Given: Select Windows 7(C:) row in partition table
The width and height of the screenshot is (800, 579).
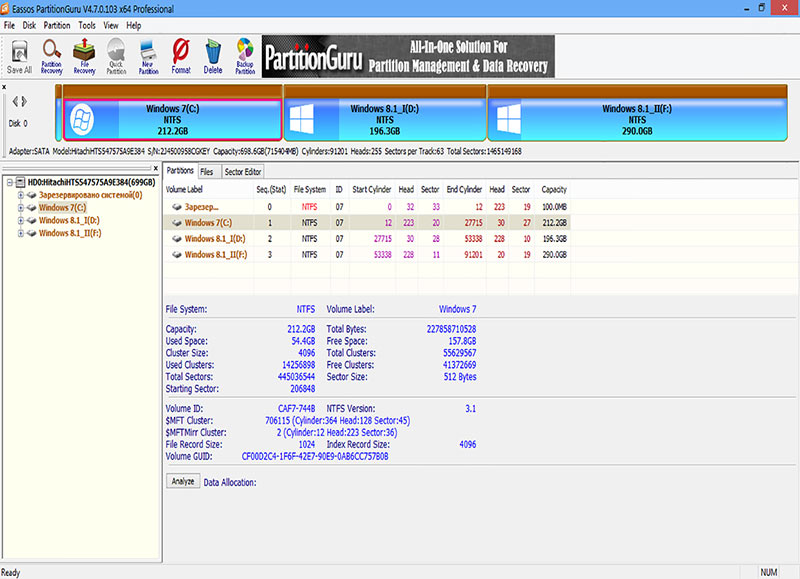Looking at the screenshot, I should click(367, 222).
